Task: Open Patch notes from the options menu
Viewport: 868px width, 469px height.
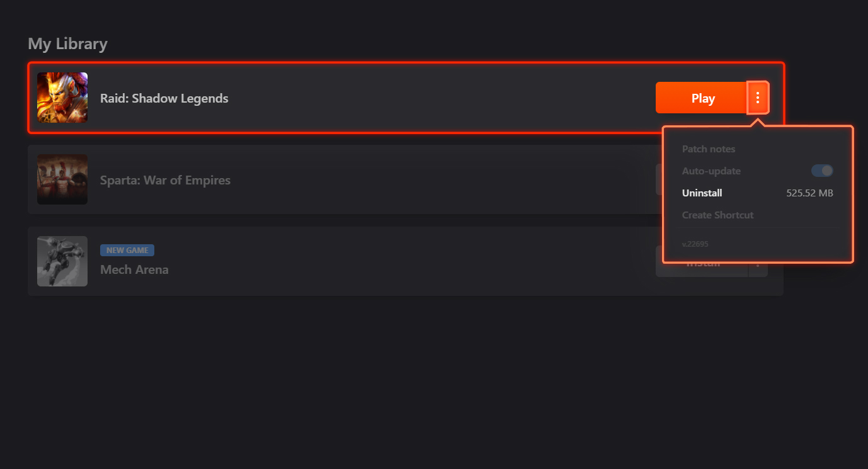Action: point(709,149)
